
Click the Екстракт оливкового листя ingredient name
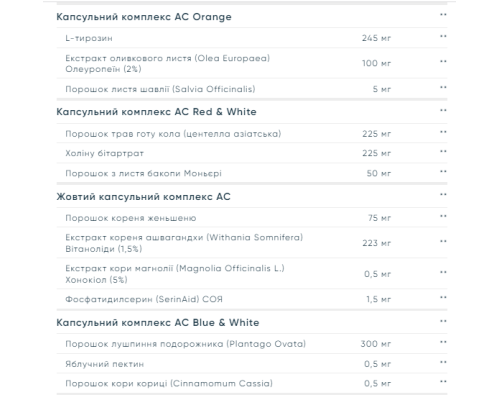(168, 63)
